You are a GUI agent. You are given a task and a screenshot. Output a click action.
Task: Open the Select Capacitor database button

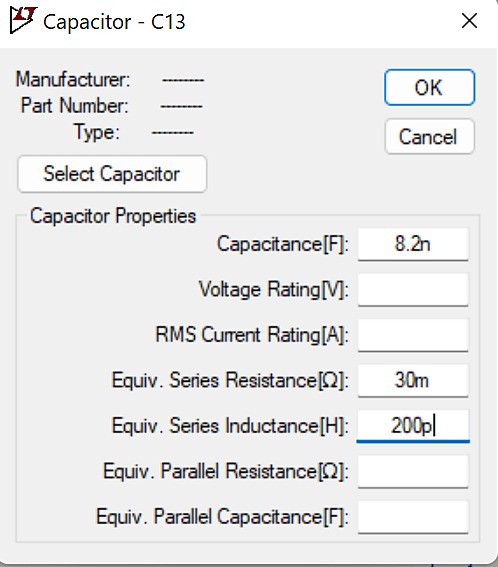pyautogui.click(x=112, y=174)
